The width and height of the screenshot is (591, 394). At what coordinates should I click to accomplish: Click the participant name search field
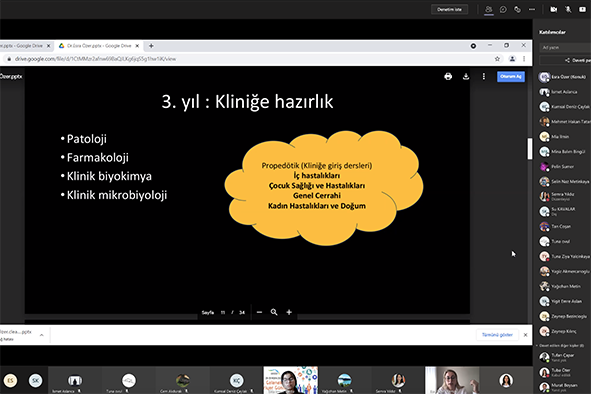coord(565,48)
